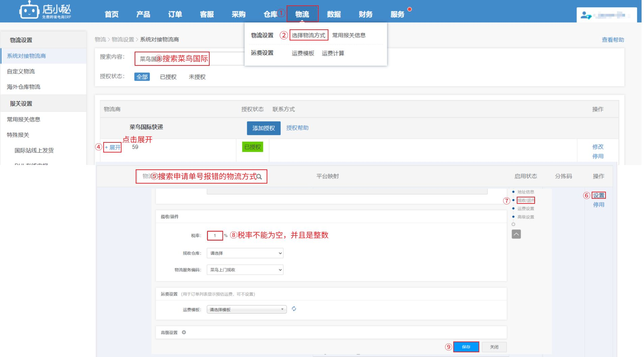The height and width of the screenshot is (357, 644).
Task: Open the 首页 tab
Action: 112,14
